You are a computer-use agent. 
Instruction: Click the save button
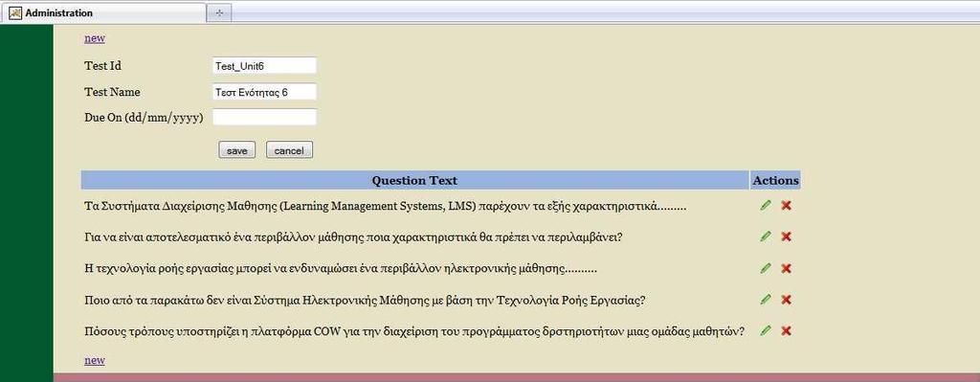pos(237,150)
